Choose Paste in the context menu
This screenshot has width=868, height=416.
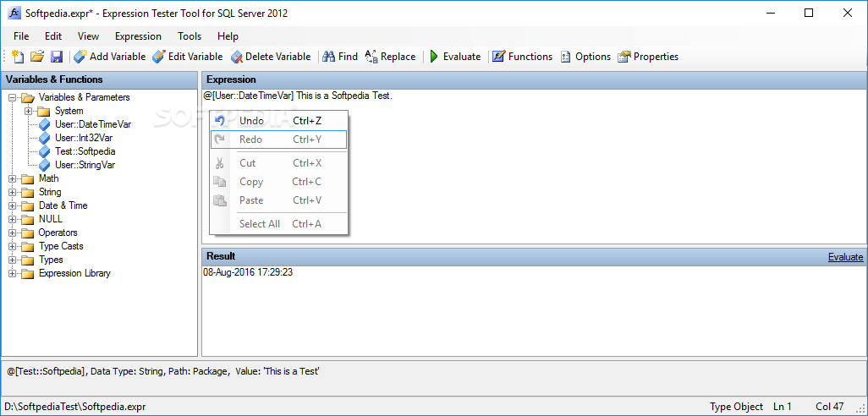click(278, 200)
